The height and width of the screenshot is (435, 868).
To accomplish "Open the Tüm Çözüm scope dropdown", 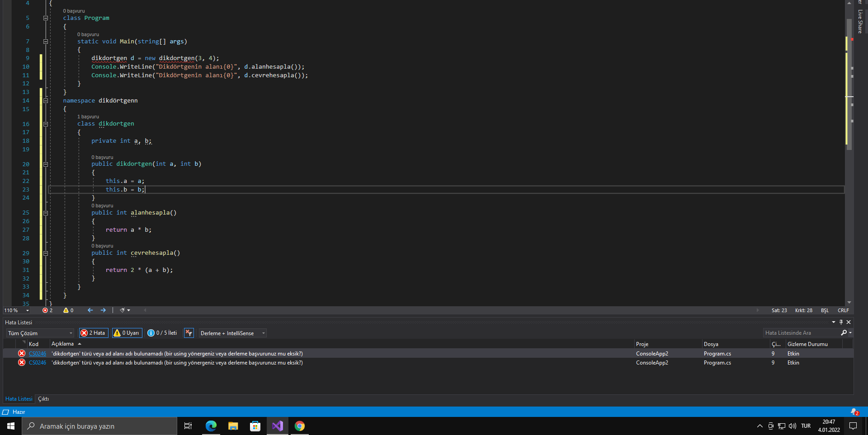I will click(x=40, y=333).
